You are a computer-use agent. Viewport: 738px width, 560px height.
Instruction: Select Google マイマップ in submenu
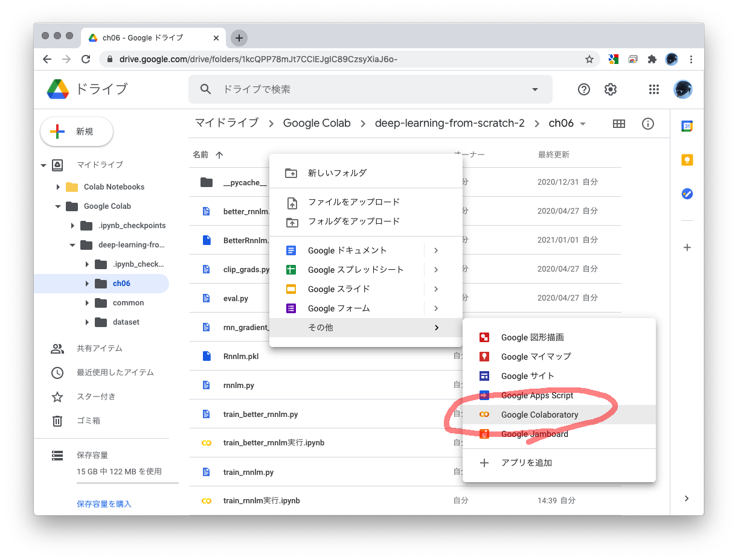(559, 357)
